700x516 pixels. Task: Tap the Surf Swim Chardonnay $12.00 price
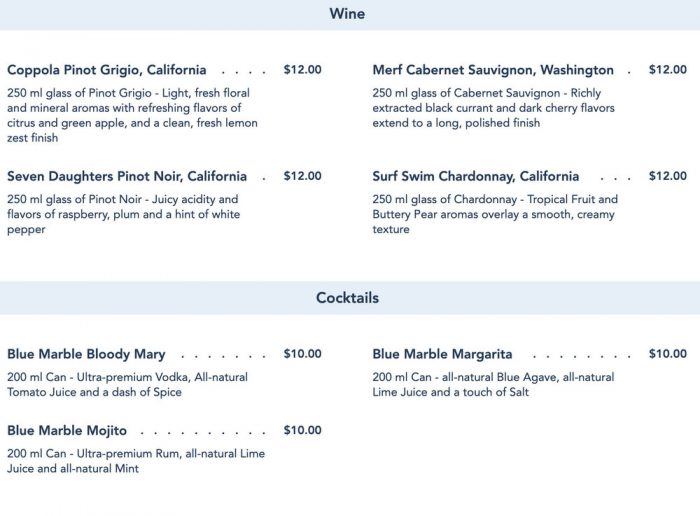coord(667,176)
